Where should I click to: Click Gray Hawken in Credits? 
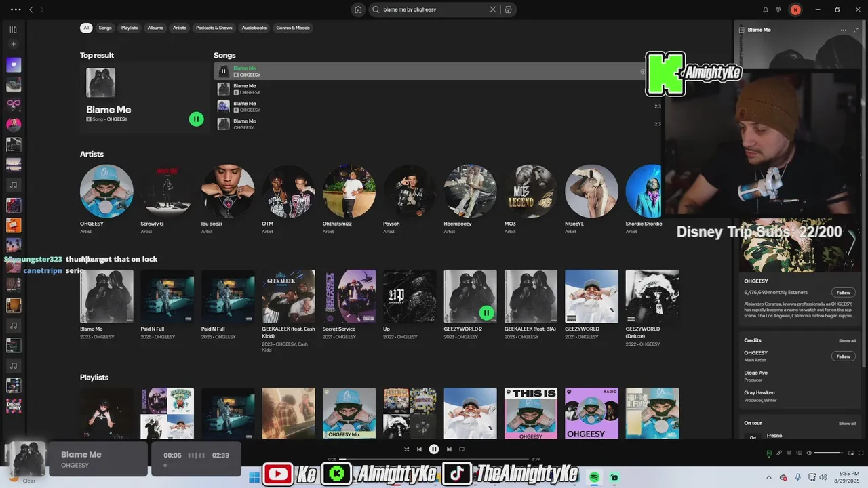coord(759,392)
